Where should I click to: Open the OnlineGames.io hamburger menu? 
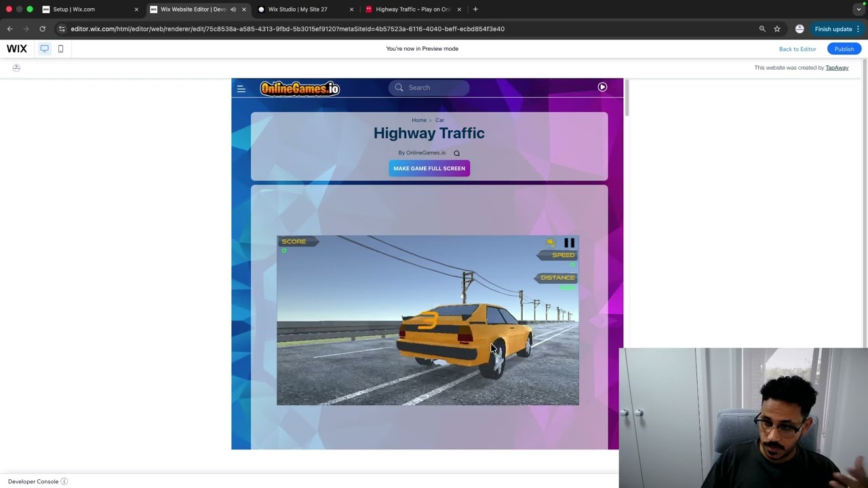241,88
